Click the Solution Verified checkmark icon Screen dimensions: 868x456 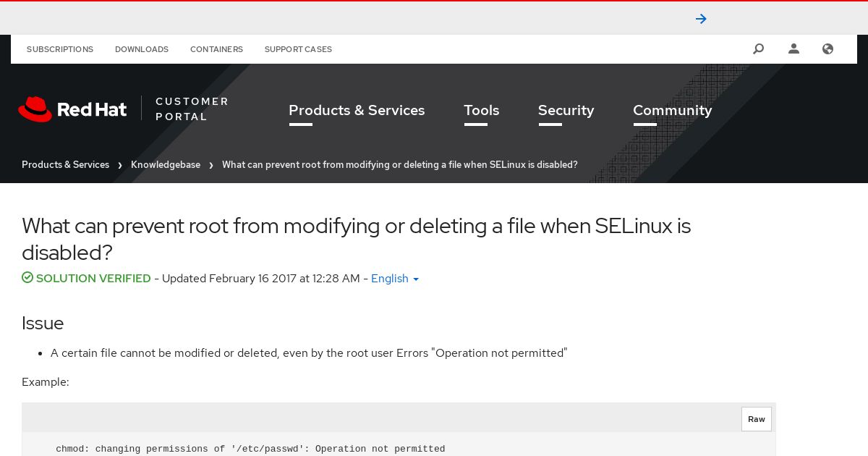(x=27, y=278)
